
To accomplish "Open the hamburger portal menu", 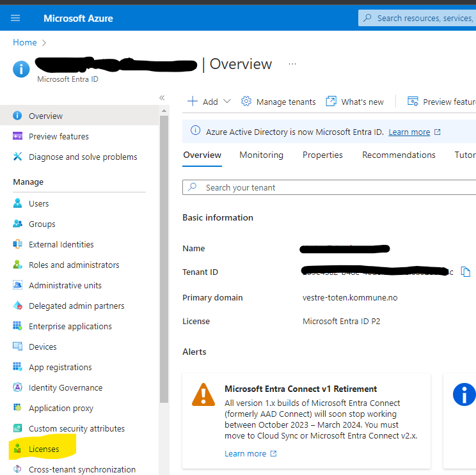I will (15, 19).
